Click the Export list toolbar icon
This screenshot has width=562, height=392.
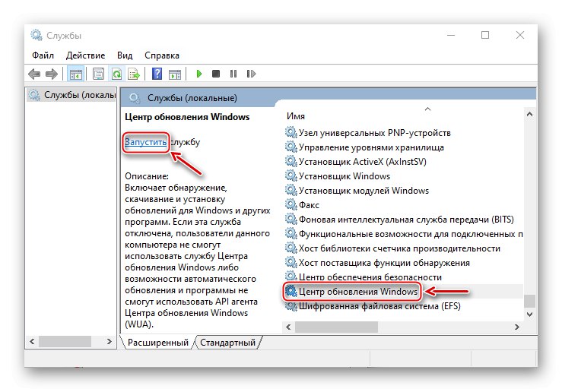(134, 74)
